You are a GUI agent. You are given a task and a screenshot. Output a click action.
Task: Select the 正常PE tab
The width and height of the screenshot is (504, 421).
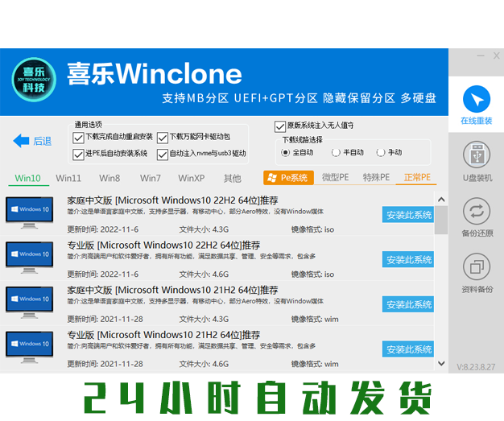(x=417, y=177)
